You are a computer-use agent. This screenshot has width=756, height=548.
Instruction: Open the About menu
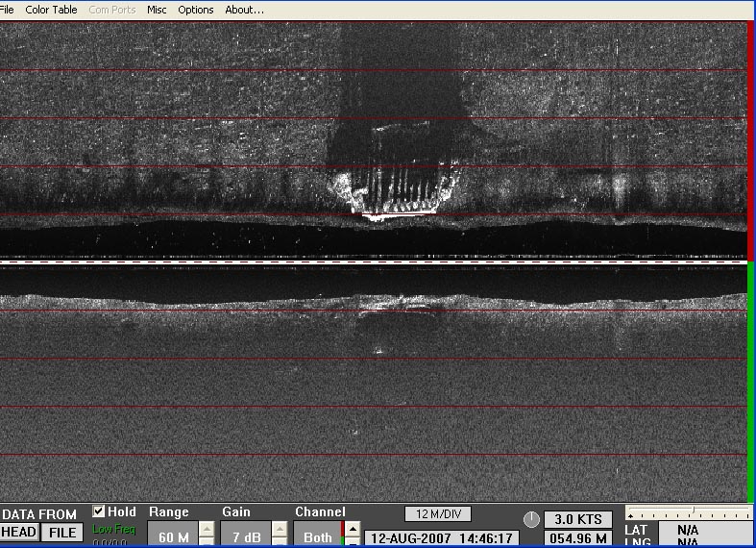(x=244, y=10)
